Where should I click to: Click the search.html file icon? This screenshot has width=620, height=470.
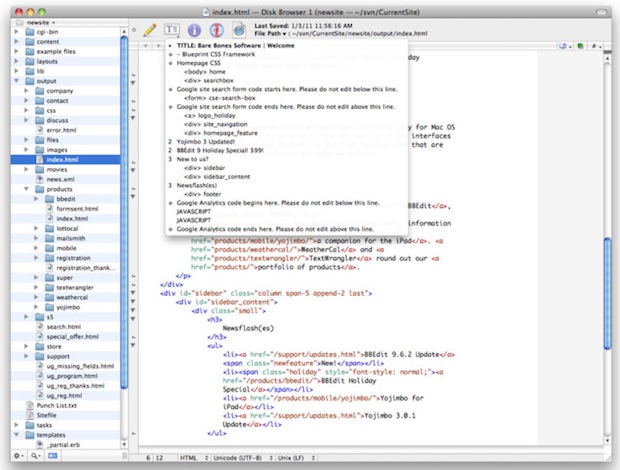pyautogui.click(x=40, y=327)
